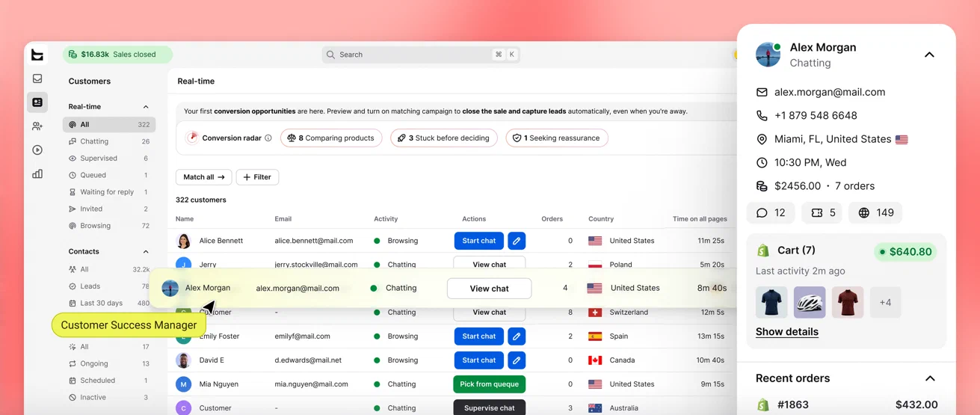Viewport: 980px width, 415px height.
Task: Click the white helmet product thumbnail in cart
Action: (x=810, y=303)
